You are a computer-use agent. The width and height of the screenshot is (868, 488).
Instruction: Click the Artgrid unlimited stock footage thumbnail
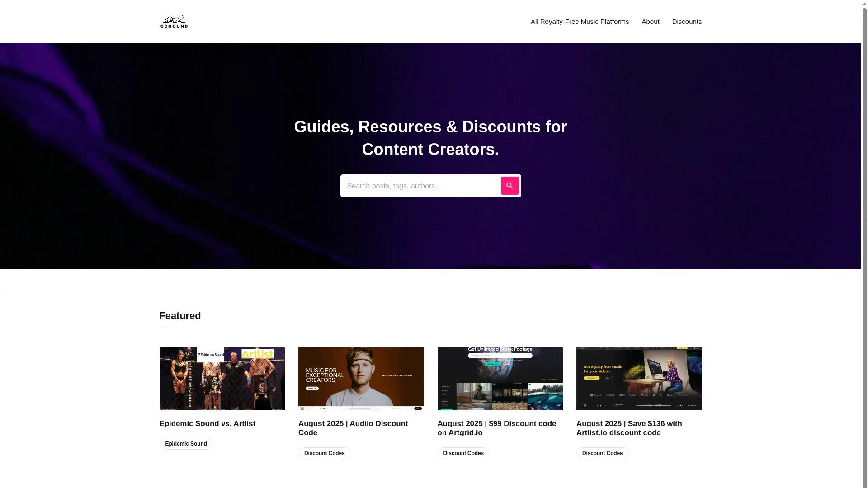point(500,379)
